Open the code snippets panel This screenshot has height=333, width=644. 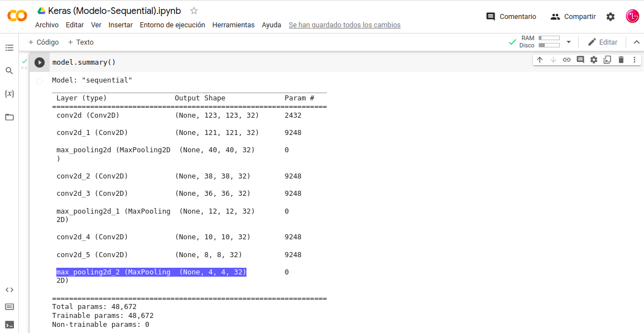[x=9, y=289]
